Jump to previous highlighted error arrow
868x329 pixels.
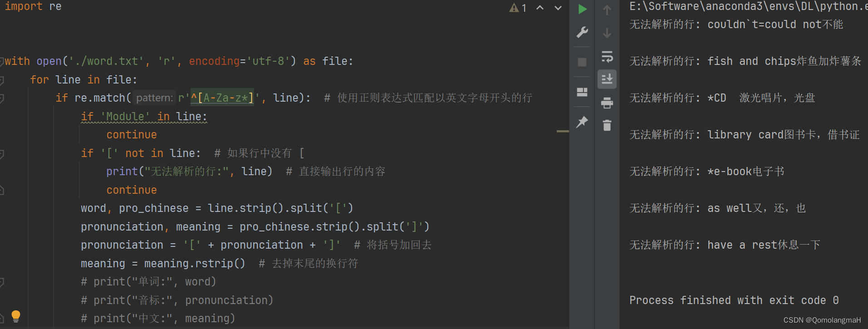pos(540,8)
